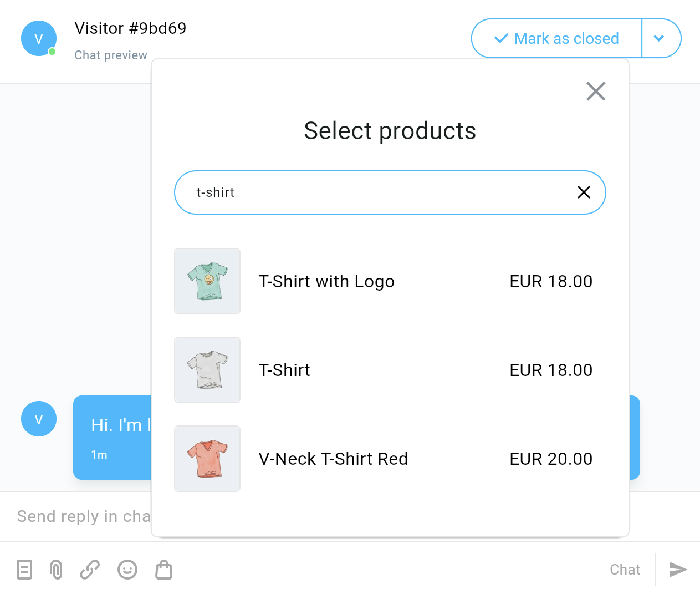This screenshot has width=700, height=594.
Task: Click the paperclip attach file icon
Action: click(x=56, y=570)
